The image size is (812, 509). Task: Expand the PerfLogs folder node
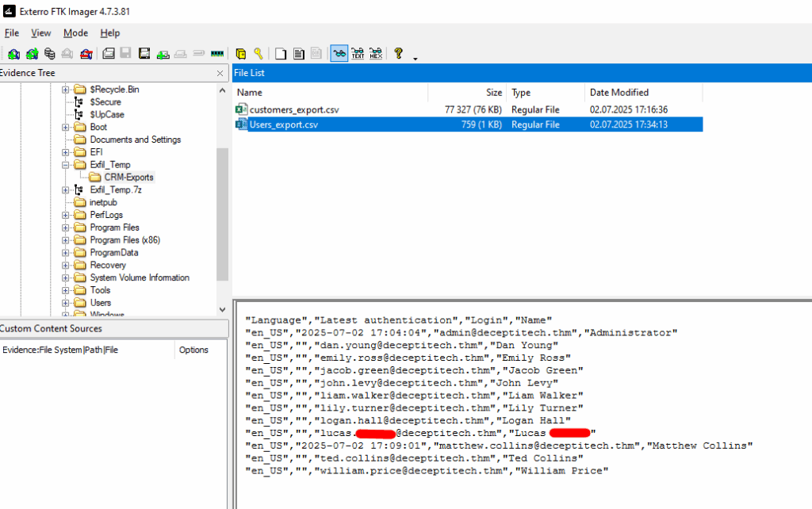(66, 215)
